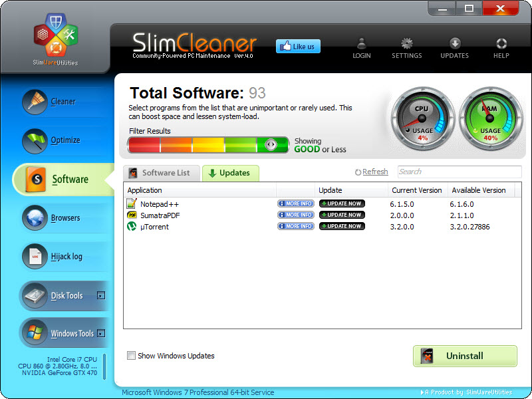Click the system info scrollbar in sidebar

point(104,367)
